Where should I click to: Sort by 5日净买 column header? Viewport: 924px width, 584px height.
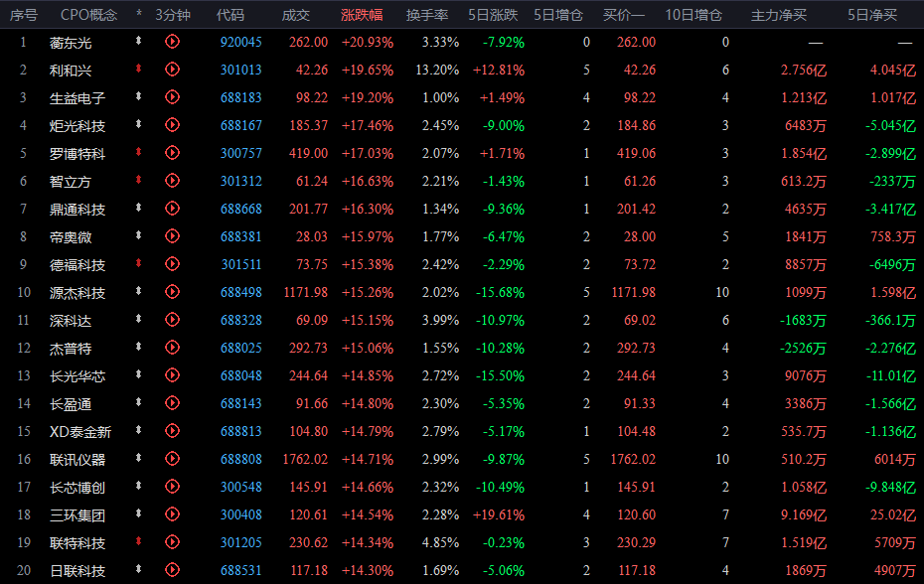[872, 15]
